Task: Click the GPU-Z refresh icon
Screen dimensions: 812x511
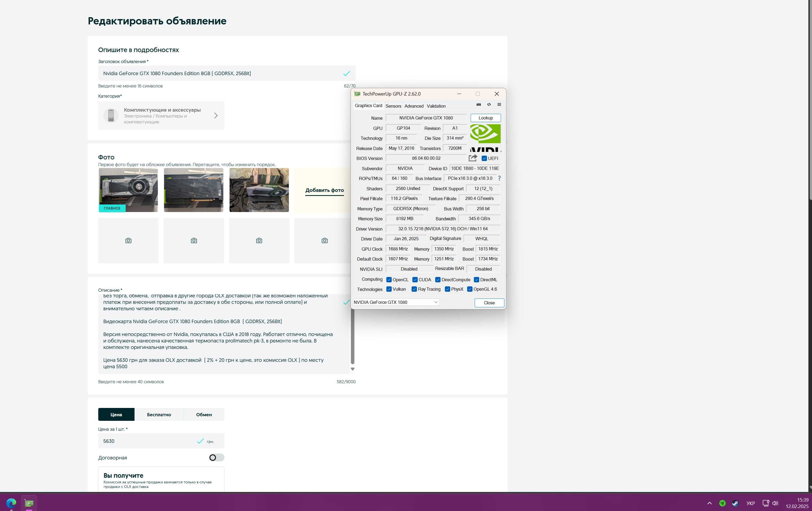Action: (x=489, y=104)
